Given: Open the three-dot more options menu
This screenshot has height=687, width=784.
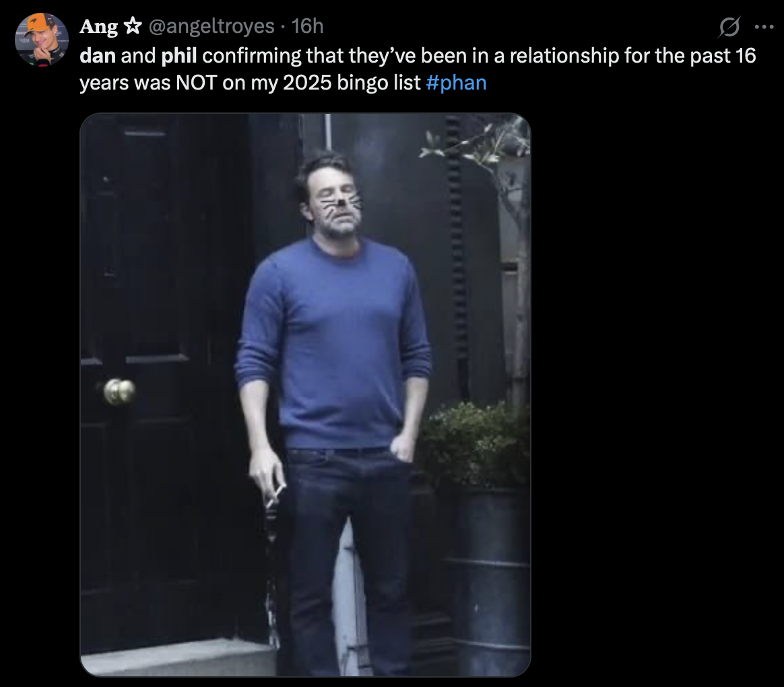Looking at the screenshot, I should pos(764,28).
